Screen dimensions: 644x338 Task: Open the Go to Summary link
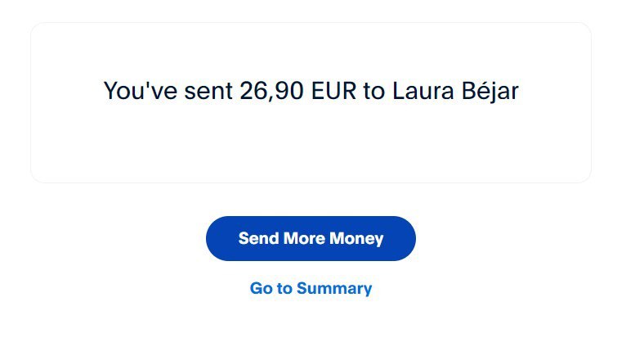311,288
